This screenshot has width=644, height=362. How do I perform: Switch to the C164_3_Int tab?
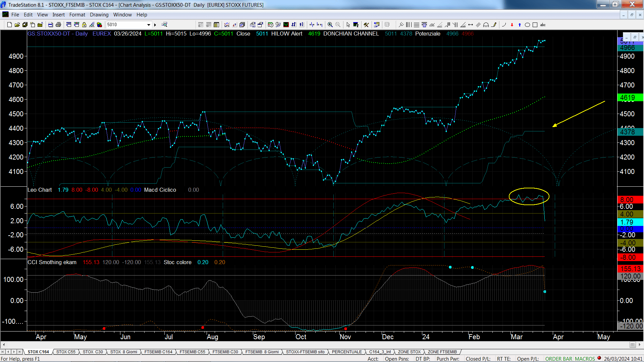click(x=380, y=352)
